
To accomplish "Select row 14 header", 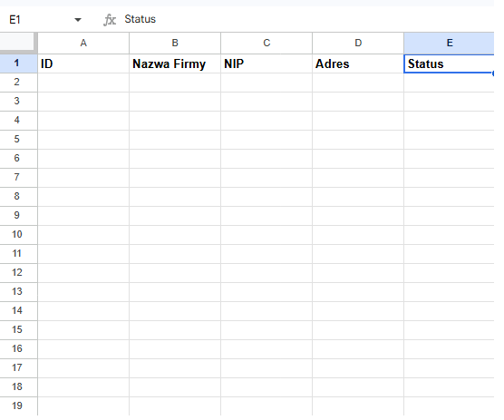I will [18, 310].
